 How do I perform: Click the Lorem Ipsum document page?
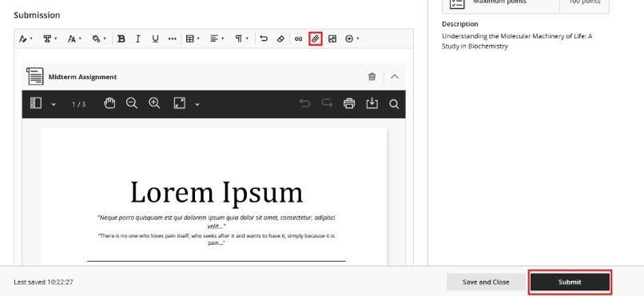pos(213,197)
